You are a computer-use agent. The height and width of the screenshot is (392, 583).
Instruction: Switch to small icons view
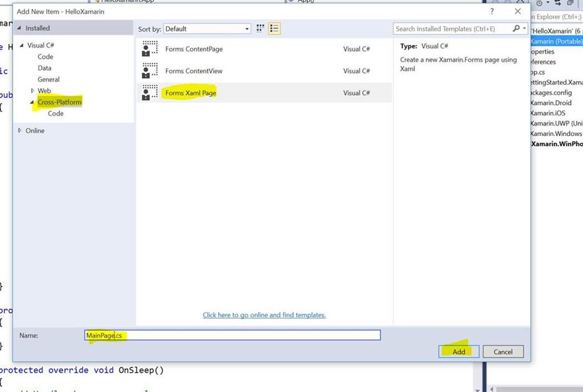[x=260, y=28]
